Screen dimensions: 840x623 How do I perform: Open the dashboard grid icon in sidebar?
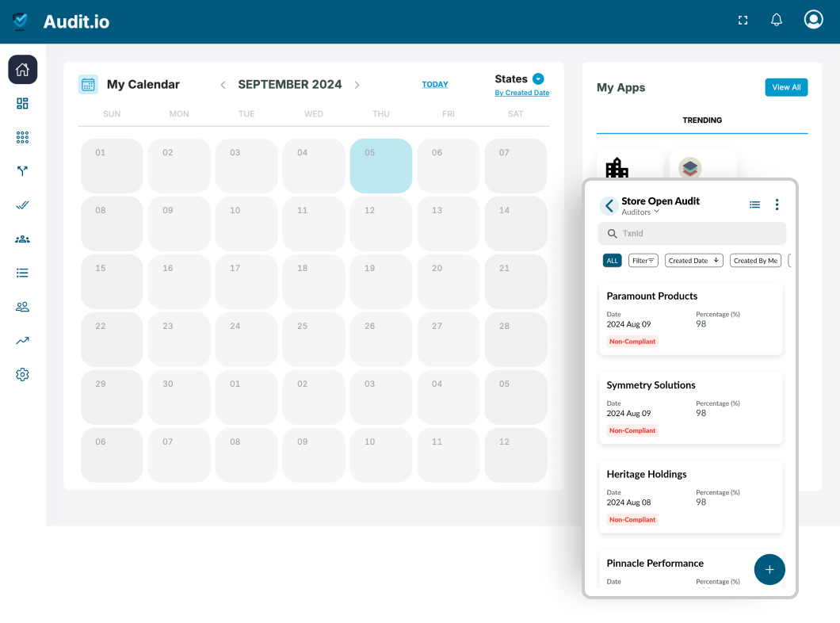pos(22,103)
